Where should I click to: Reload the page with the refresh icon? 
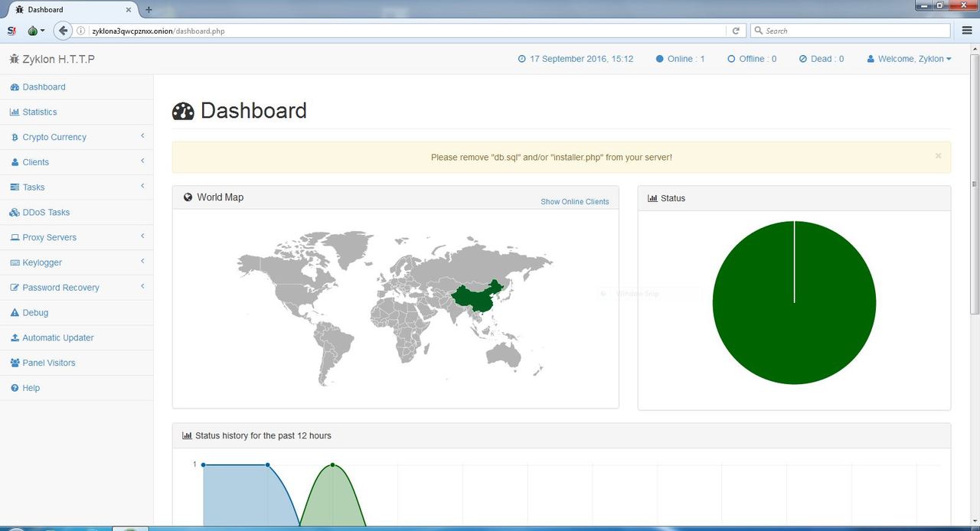[x=736, y=31]
